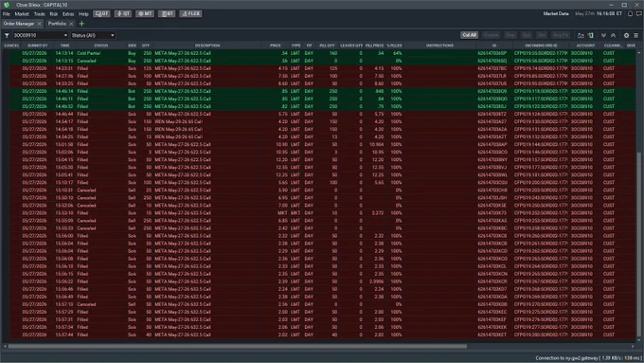Select the Bot order at 14:46:14
The height and width of the screenshot is (363, 644).
click(322, 91)
